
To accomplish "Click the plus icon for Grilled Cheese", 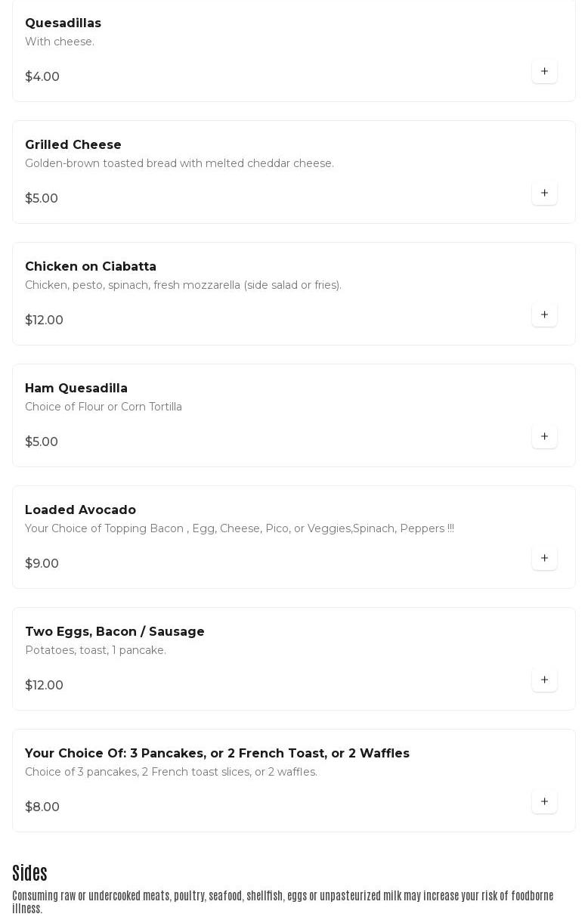I will click(x=544, y=193).
